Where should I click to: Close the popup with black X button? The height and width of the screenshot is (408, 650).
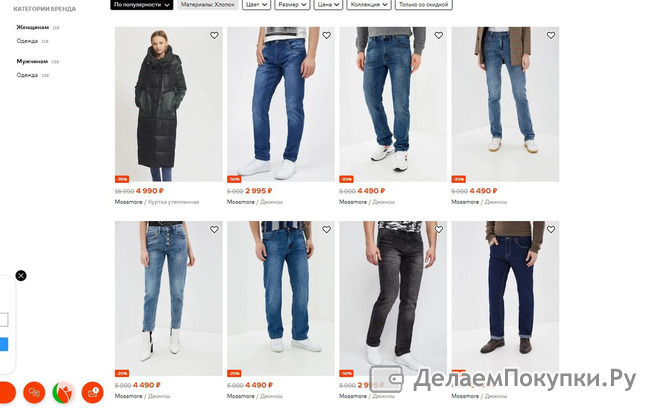pyautogui.click(x=21, y=276)
